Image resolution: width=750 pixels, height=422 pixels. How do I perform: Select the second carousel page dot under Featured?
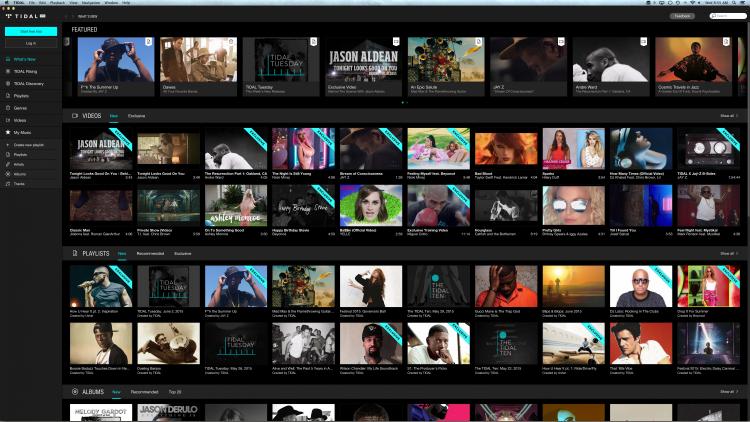pyautogui.click(x=407, y=102)
